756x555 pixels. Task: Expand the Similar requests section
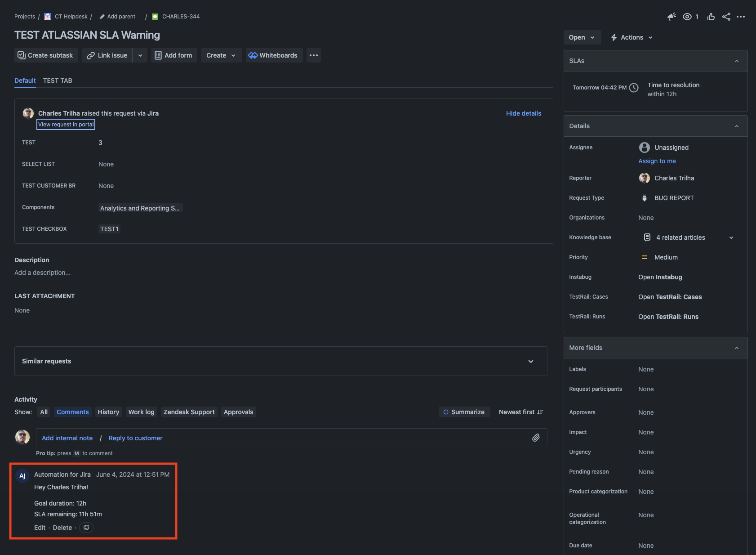pos(531,361)
